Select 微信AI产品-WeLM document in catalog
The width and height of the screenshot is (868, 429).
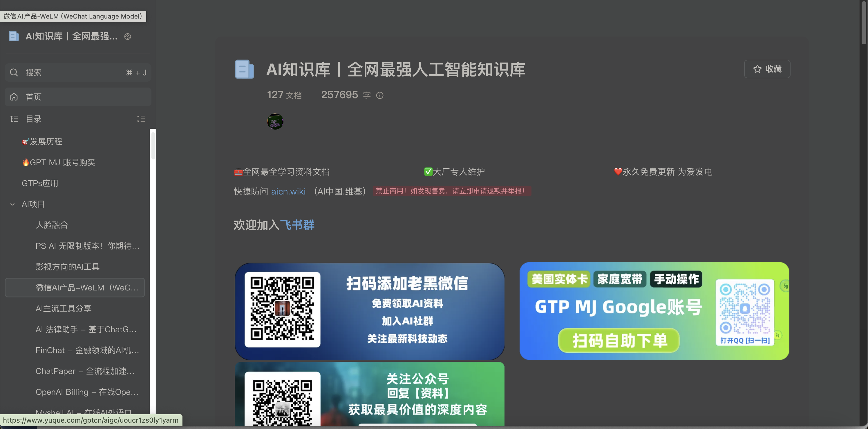[x=75, y=288]
